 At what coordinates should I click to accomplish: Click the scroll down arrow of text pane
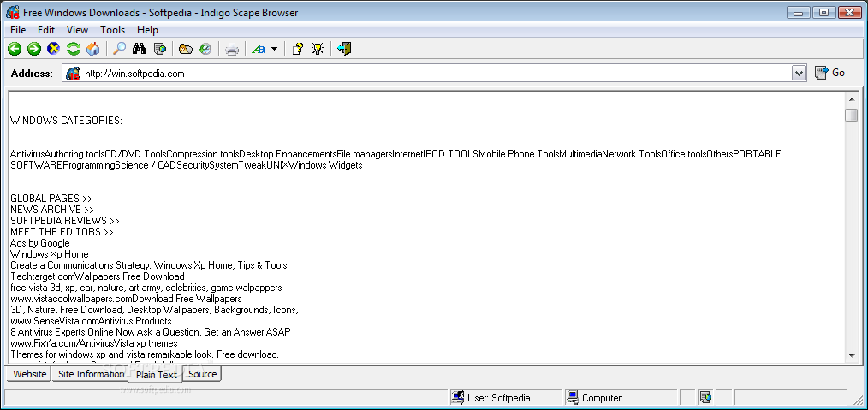852,356
